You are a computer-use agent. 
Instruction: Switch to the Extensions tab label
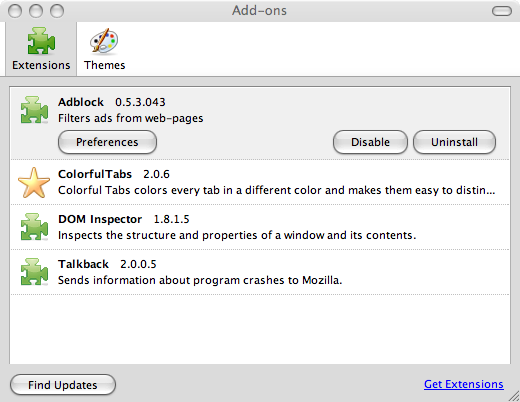point(41,65)
